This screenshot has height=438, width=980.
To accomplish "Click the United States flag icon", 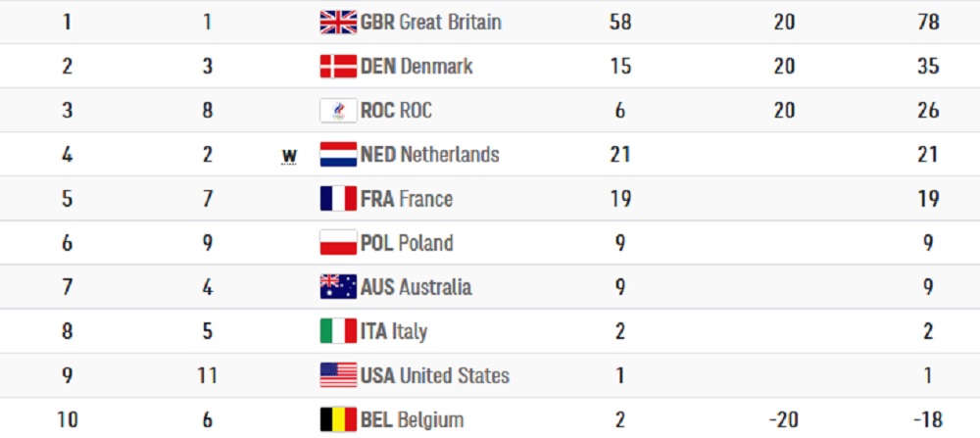I will coord(338,375).
